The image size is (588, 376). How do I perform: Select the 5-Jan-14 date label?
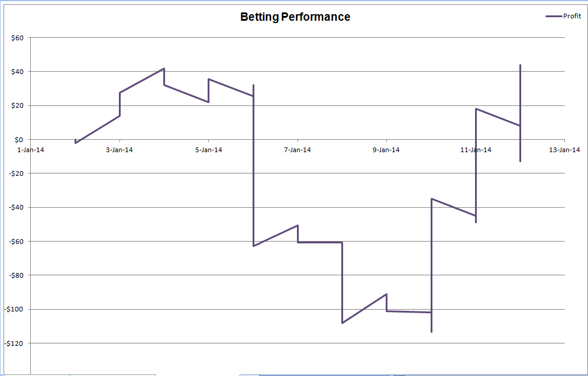(208, 150)
